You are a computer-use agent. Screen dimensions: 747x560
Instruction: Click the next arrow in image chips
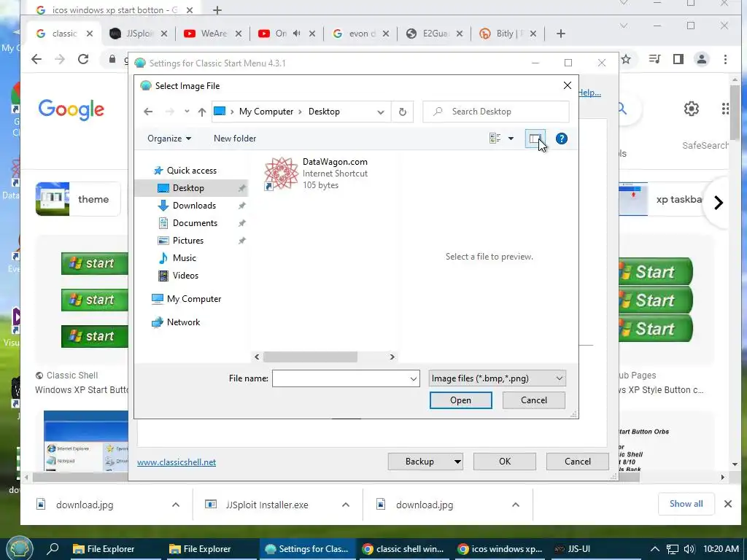point(719,203)
